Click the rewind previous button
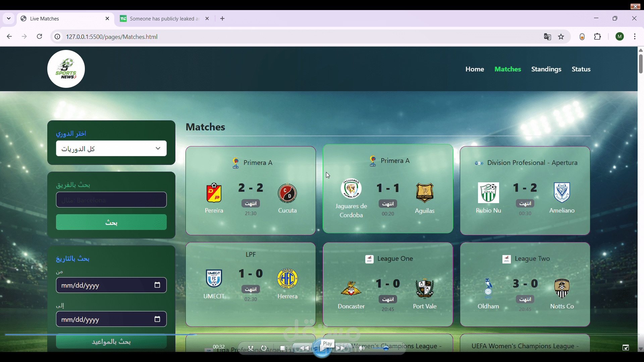Screen dimensions: 644x362 (304, 348)
